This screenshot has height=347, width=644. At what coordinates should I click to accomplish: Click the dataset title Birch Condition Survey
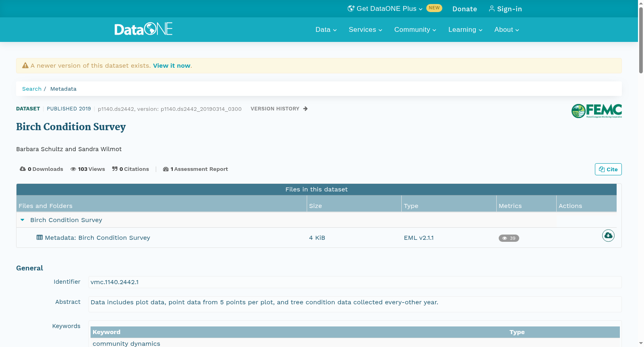71,127
